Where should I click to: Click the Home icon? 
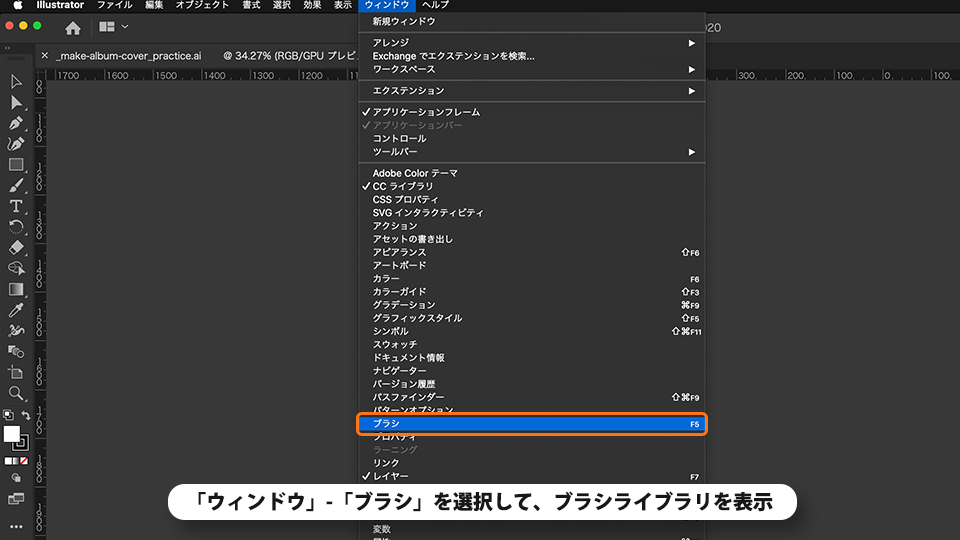tap(73, 28)
